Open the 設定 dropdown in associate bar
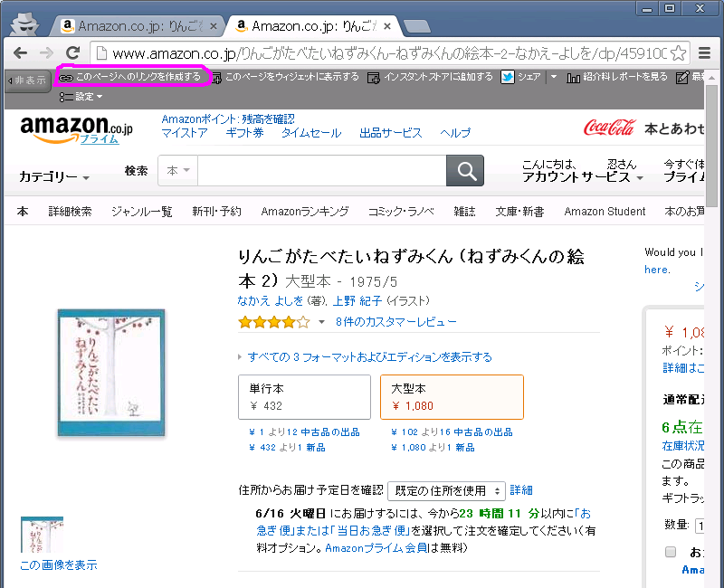The width and height of the screenshot is (724, 588). click(81, 97)
